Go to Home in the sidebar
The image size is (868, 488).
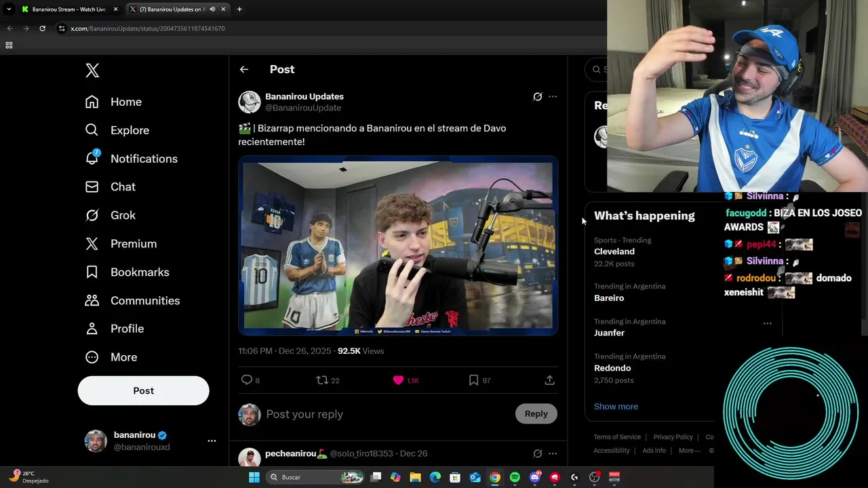click(x=113, y=102)
